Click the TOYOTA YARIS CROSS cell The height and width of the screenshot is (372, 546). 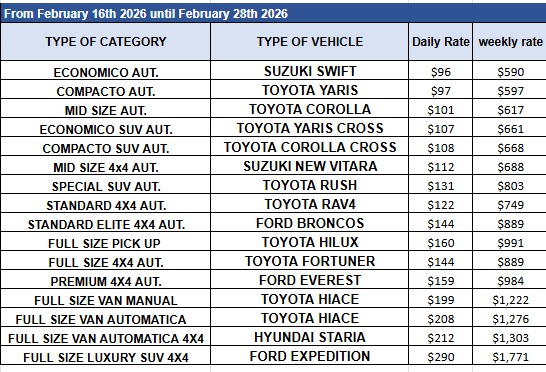(x=310, y=128)
